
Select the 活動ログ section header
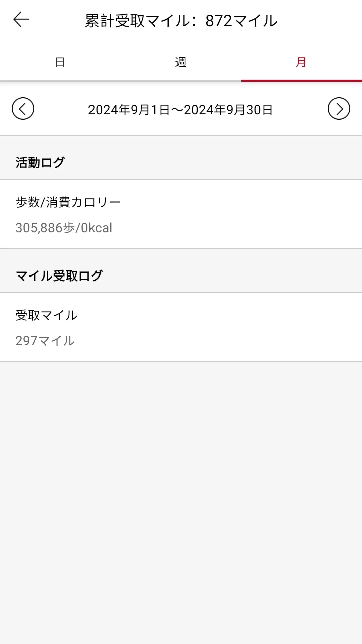pos(40,163)
